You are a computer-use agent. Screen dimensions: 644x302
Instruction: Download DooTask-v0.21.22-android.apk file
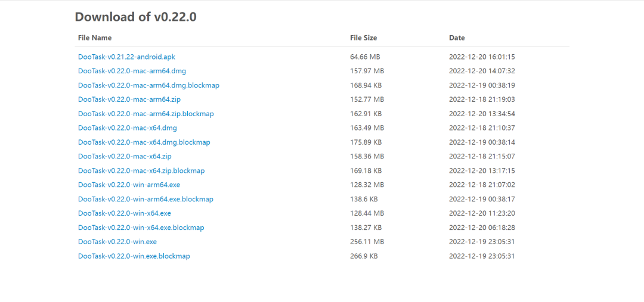pyautogui.click(x=126, y=57)
